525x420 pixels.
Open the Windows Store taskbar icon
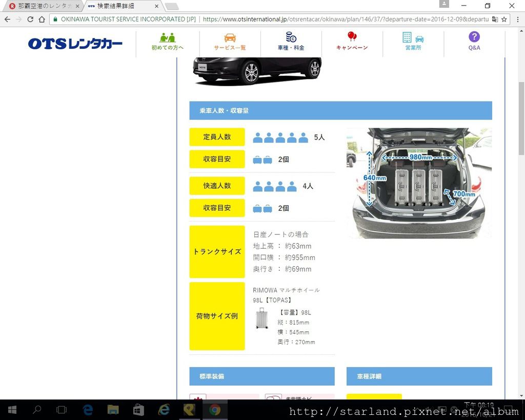point(138,410)
